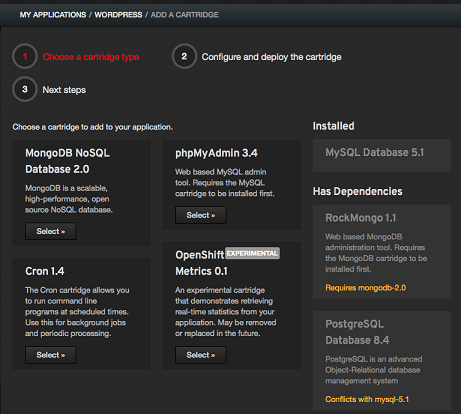The width and height of the screenshot is (461, 414).
Task: Click the Next steps label
Action: tap(64, 90)
